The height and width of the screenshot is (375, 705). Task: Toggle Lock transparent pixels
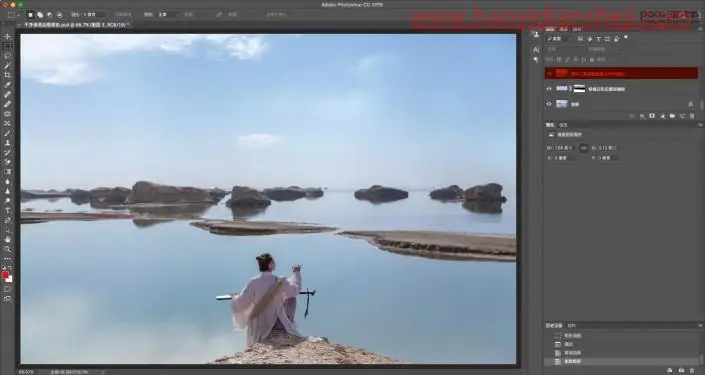[559, 59]
